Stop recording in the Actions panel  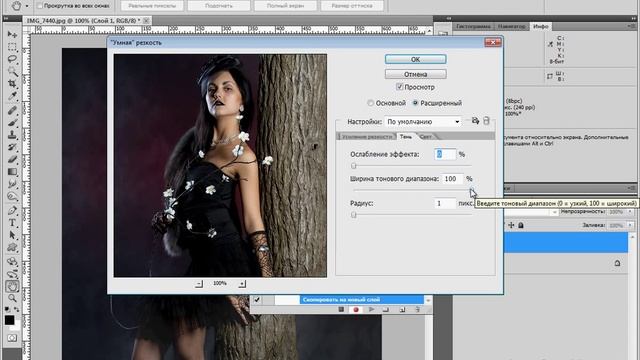(x=341, y=309)
